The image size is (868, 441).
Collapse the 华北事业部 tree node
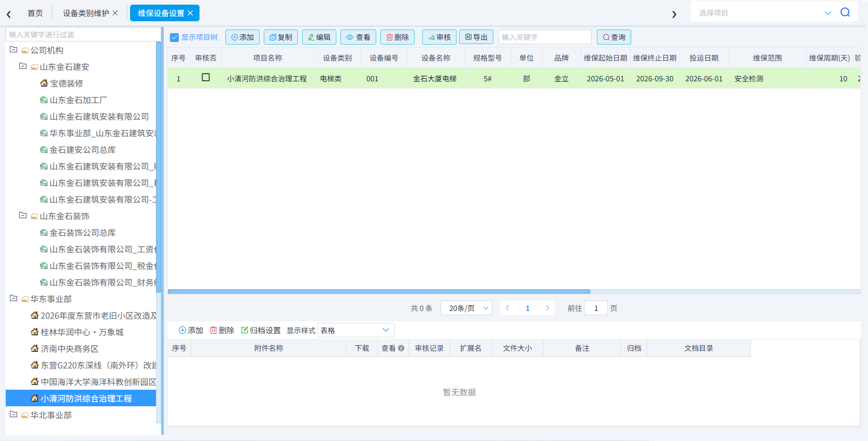[x=13, y=415]
